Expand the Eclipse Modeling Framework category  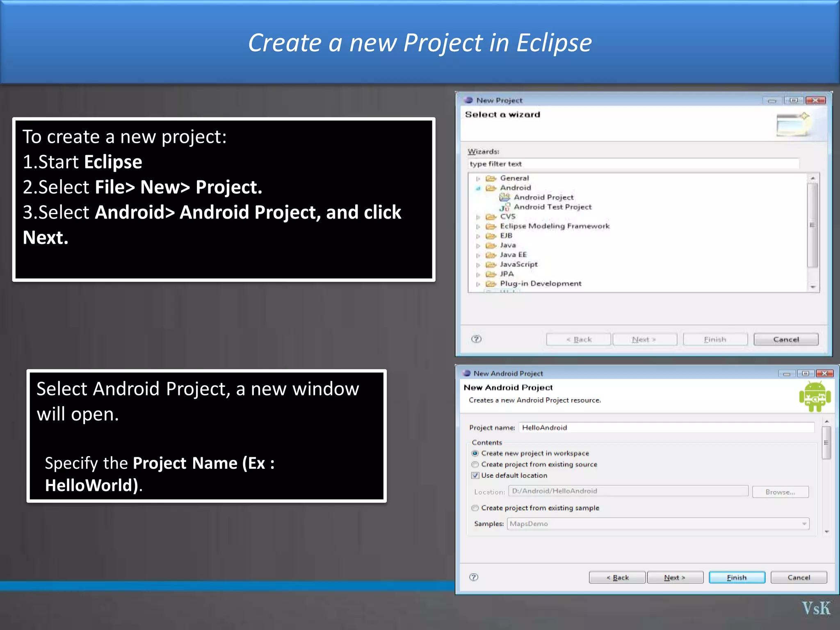point(478,226)
